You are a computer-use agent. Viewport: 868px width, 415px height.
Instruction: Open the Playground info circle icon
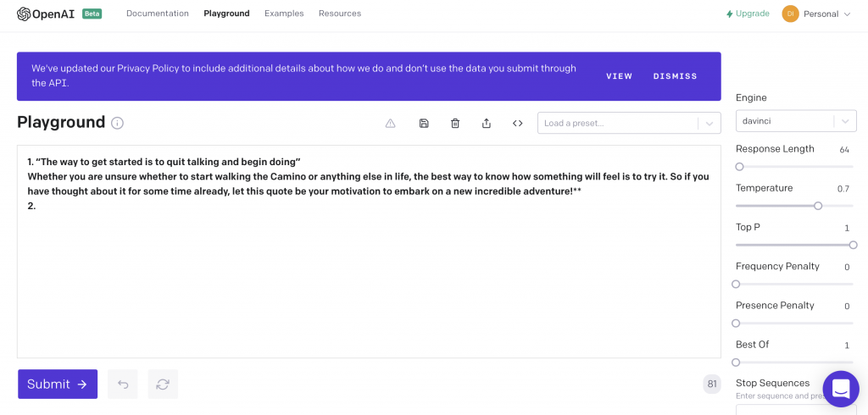pos(117,123)
